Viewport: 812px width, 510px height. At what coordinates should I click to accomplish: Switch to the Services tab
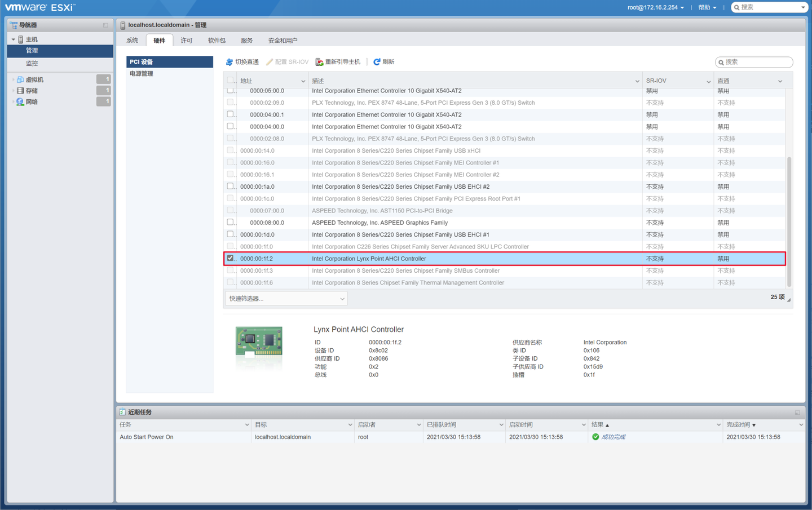click(x=247, y=41)
